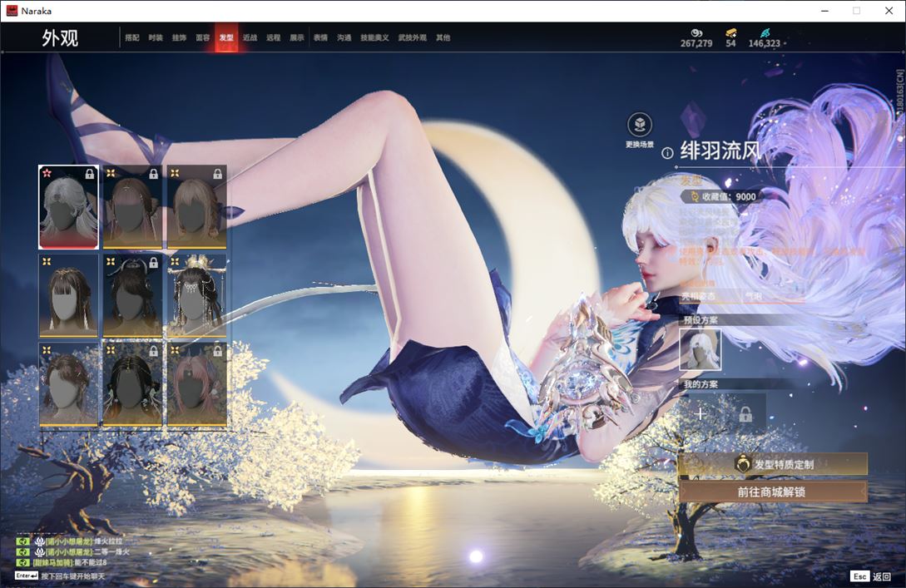Select the locked pink hairstyle card
The height and width of the screenshot is (588, 906).
tap(196, 384)
